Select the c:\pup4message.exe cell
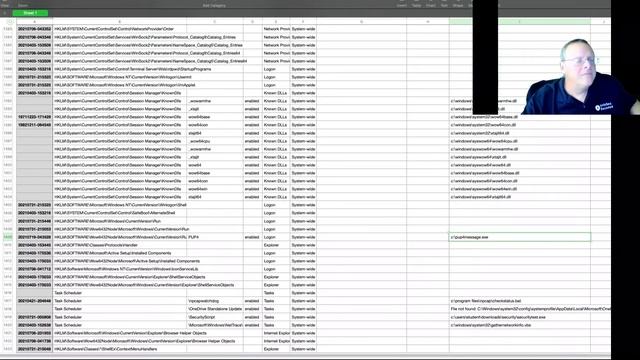Image resolution: width=640 pixels, height=360 pixels. pyautogui.click(x=520, y=237)
